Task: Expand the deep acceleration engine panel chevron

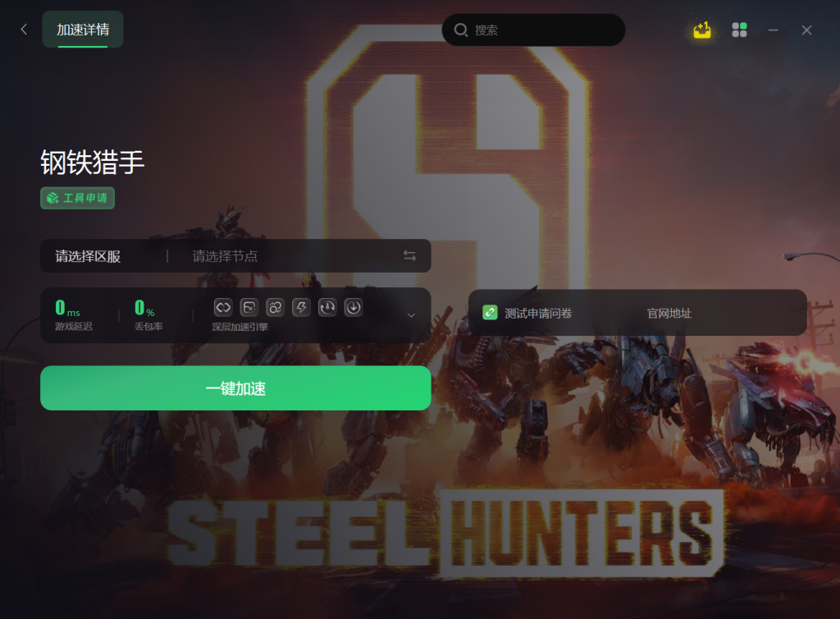Action: coord(412,315)
